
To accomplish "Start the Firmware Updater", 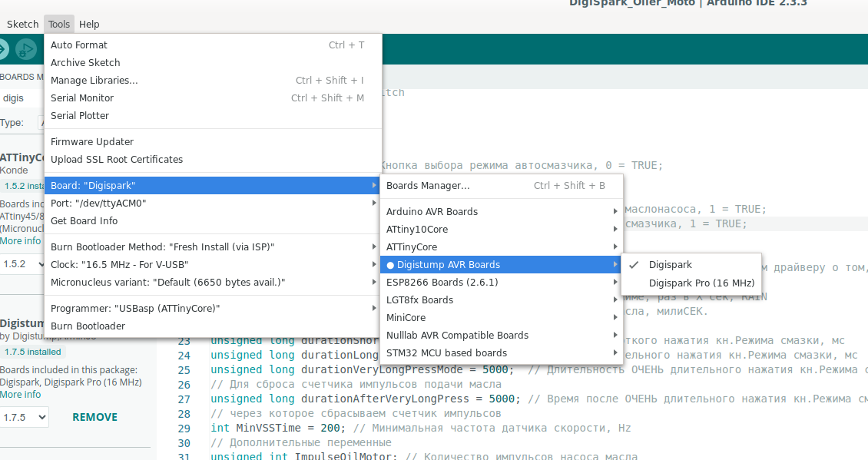I will click(213, 142).
